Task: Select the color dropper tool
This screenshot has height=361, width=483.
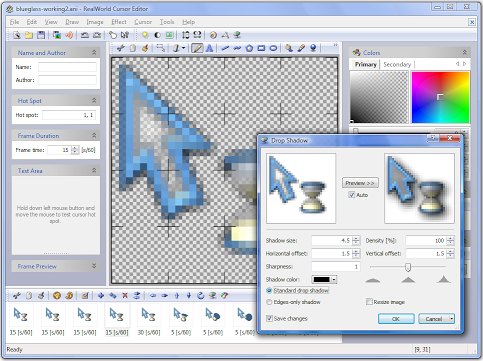Action: coord(301,48)
